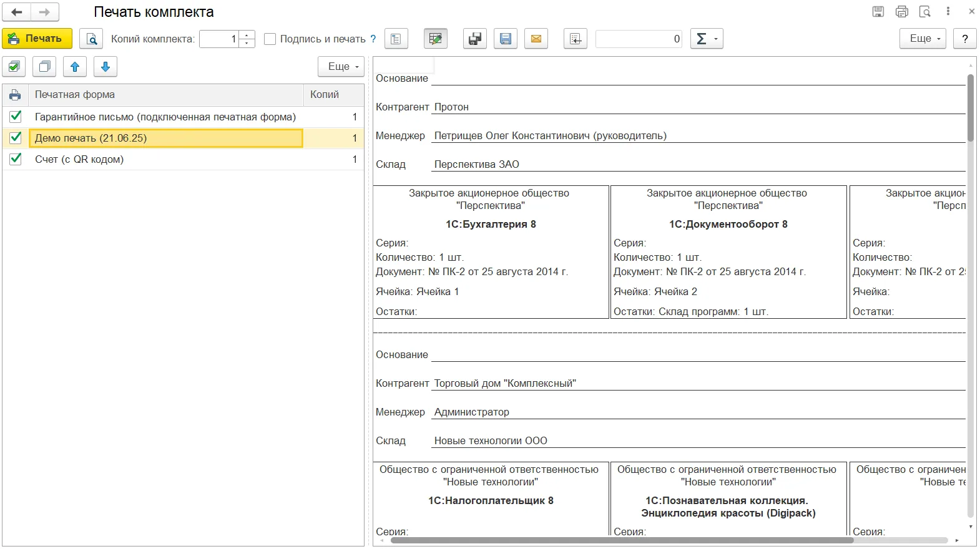Click the Склад value Перспектива ЗАО
This screenshot has width=980, height=549.
pos(477,164)
